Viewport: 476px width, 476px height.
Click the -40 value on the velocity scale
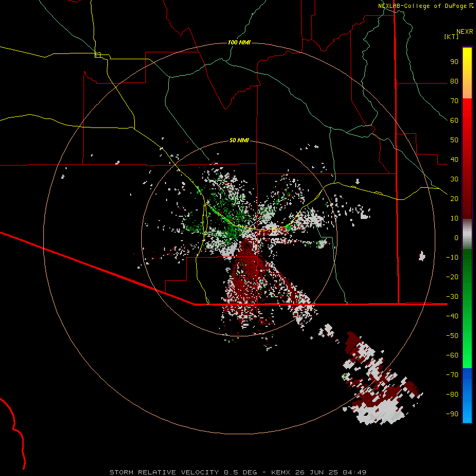point(452,316)
